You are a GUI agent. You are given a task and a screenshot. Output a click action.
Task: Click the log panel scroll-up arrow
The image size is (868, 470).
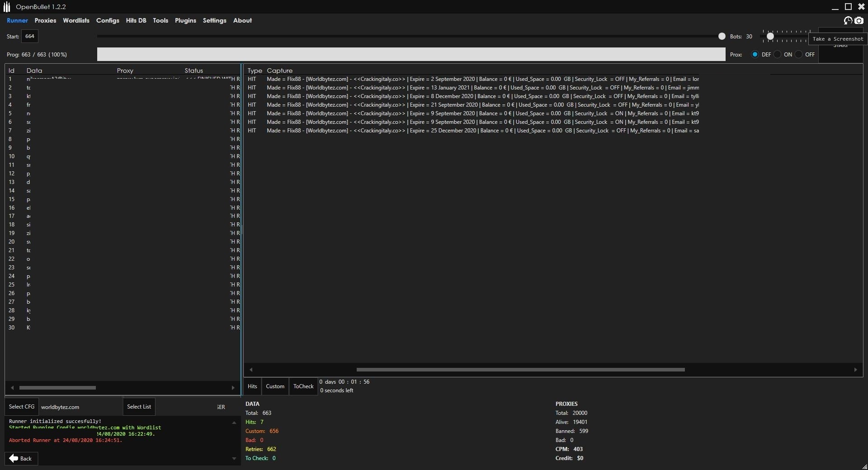234,423
